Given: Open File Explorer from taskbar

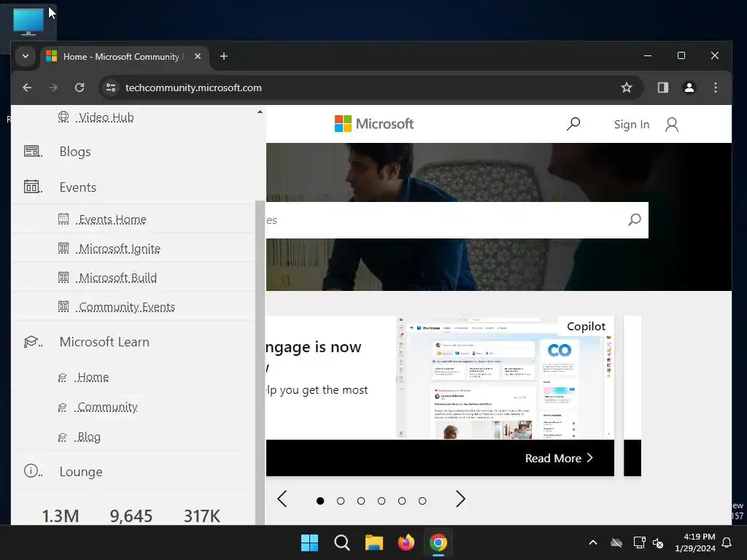Looking at the screenshot, I should (x=374, y=542).
